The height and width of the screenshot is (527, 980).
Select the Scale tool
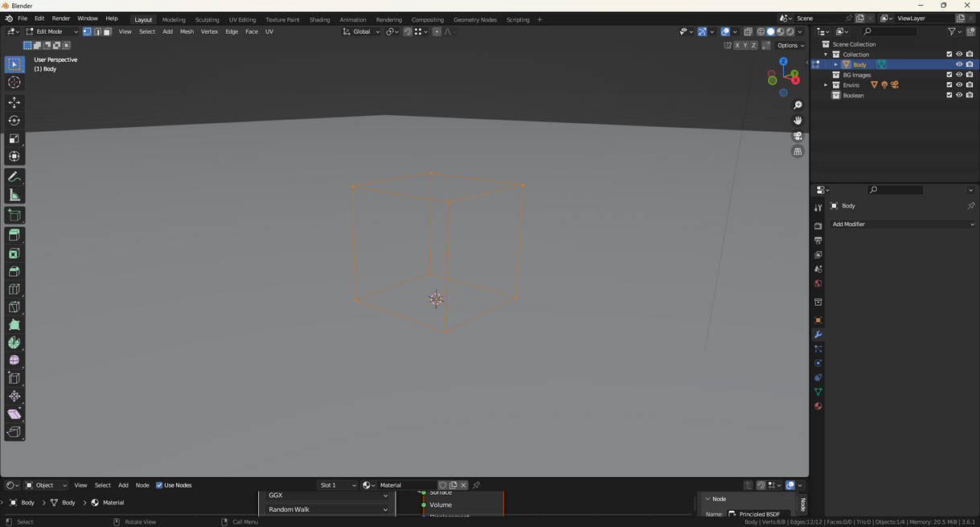coord(14,138)
